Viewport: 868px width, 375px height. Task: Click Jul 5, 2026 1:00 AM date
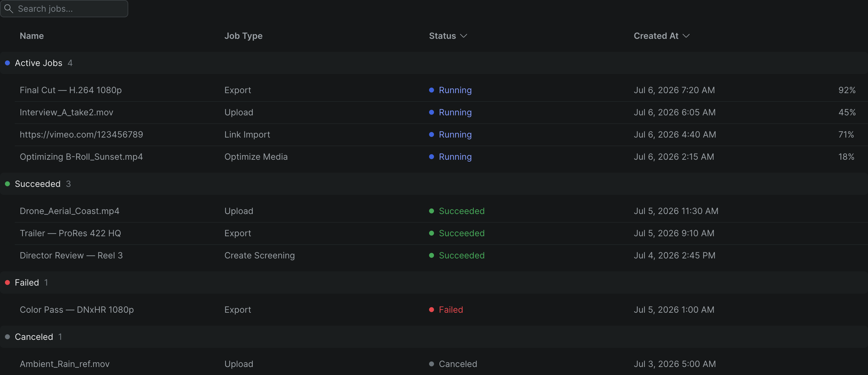pyautogui.click(x=674, y=310)
